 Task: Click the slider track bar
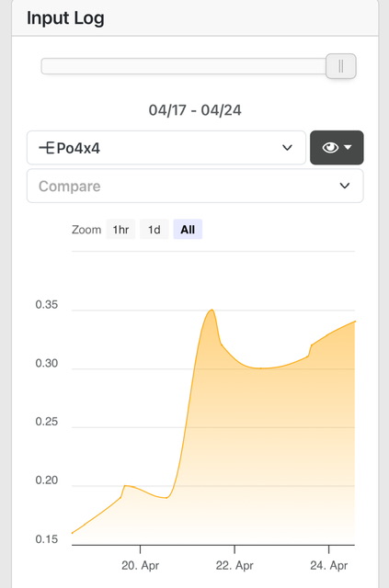[184, 66]
